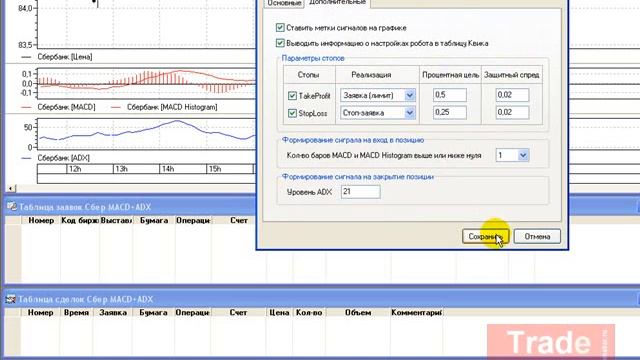
Task: Open TakeProfit realization dropdown 'Заявка (лимит)'
Action: pyautogui.click(x=378, y=95)
